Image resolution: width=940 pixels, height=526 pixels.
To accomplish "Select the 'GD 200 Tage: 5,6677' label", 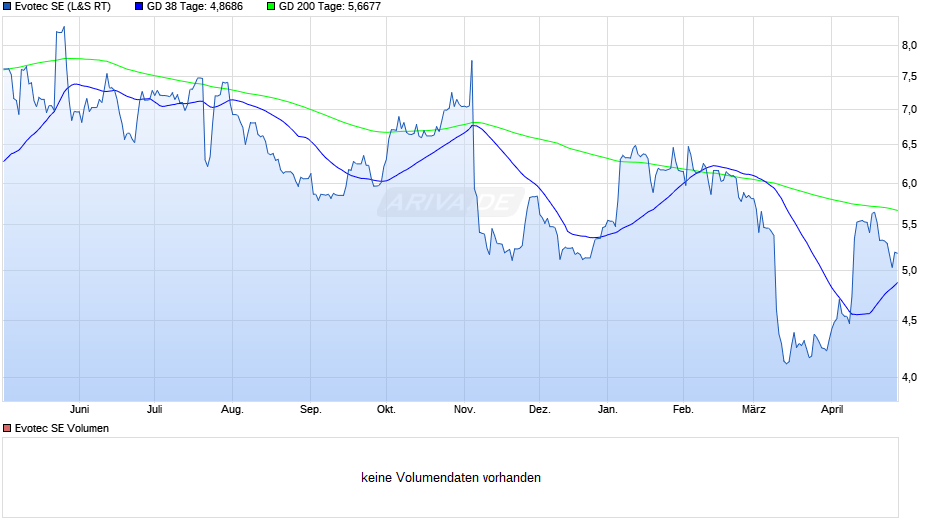I will pyautogui.click(x=330, y=7).
